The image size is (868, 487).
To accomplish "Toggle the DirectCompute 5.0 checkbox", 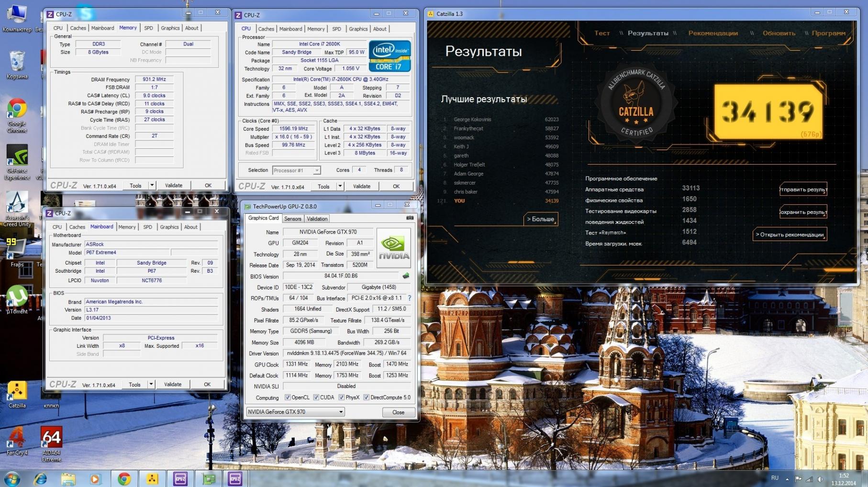I will pyautogui.click(x=367, y=398).
